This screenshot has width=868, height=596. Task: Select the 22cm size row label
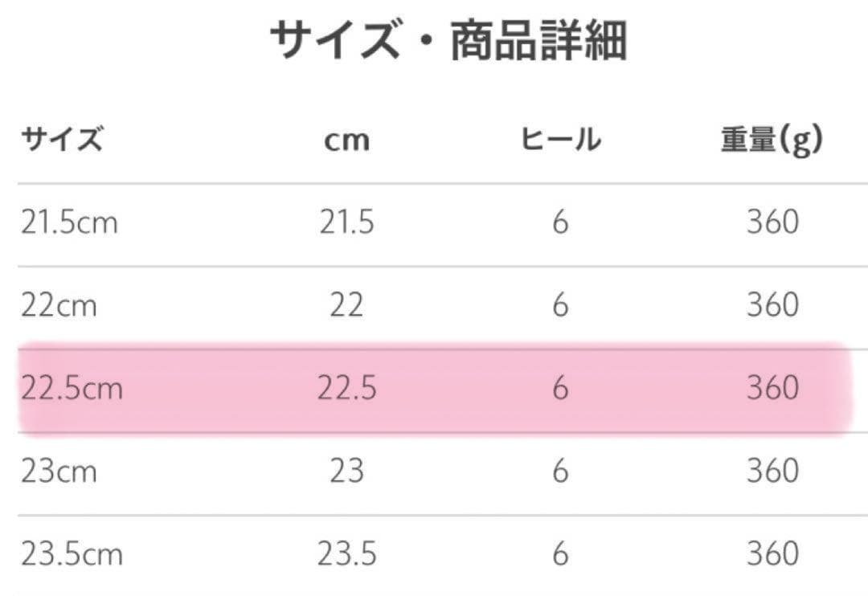coord(59,305)
